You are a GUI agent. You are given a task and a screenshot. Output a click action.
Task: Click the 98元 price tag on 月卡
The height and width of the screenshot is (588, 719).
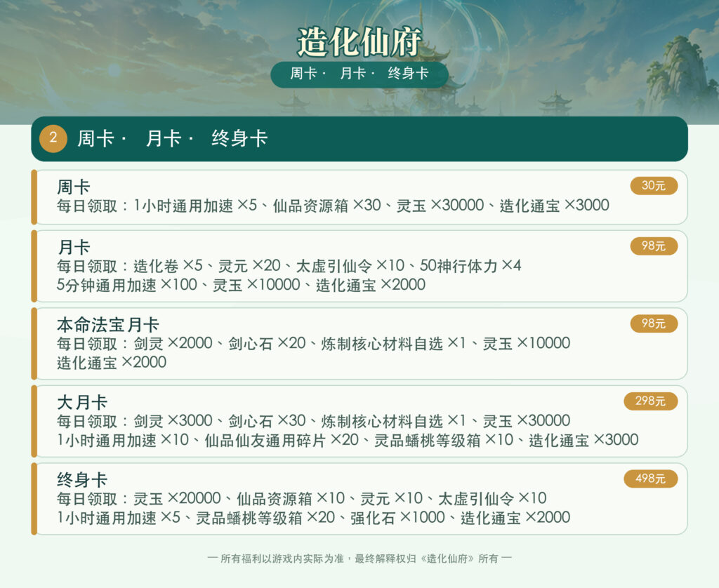654,246
